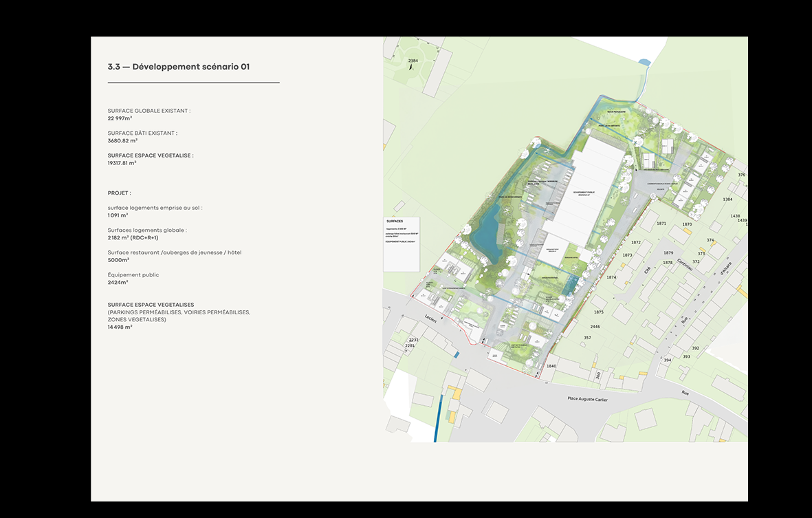
Task: Click the value "22 997m²"
Action: click(x=120, y=118)
